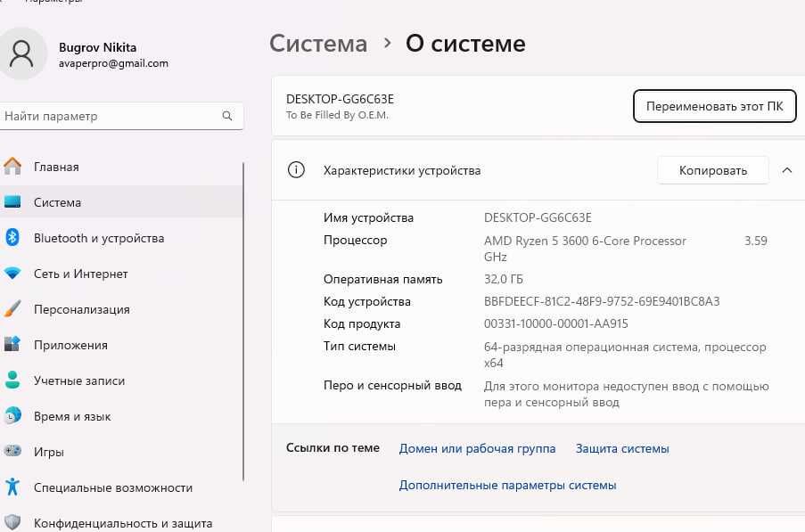The image size is (805, 532).
Task: Click the Ссылки по теме label
Action: 333,448
